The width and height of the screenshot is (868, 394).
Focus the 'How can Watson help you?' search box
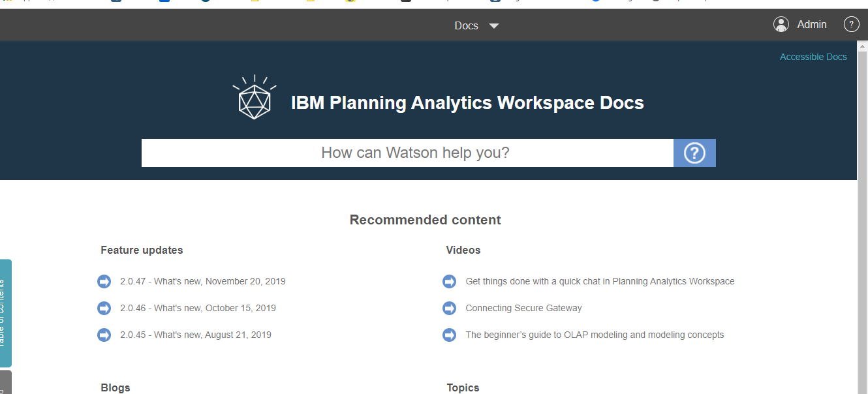pos(407,153)
